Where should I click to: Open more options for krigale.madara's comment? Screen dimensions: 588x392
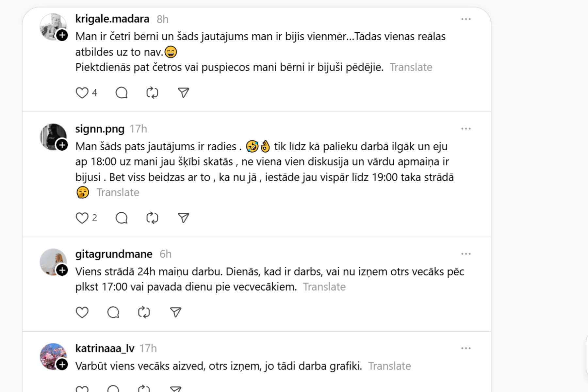tap(466, 19)
